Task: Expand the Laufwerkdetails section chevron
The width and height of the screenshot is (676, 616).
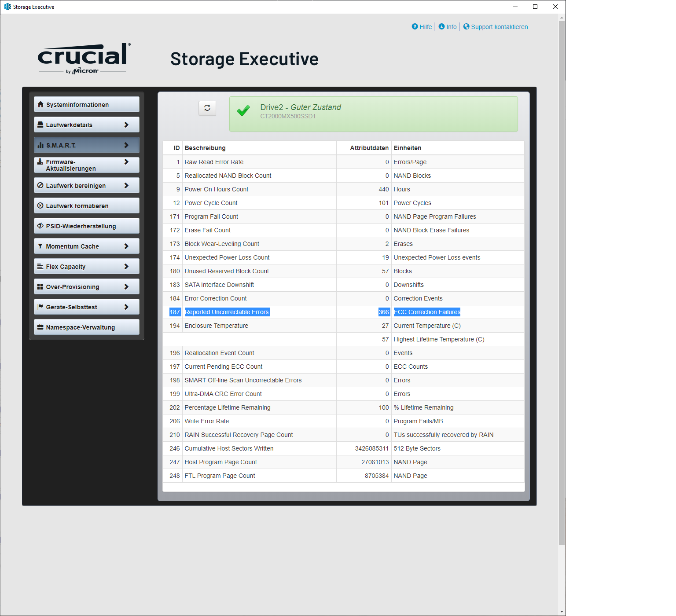Action: [127, 125]
